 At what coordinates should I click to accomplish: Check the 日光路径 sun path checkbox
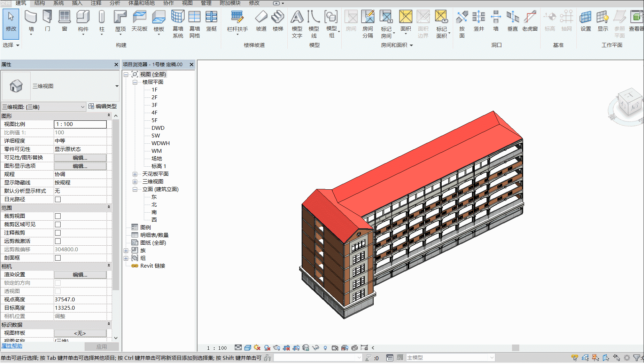point(58,199)
